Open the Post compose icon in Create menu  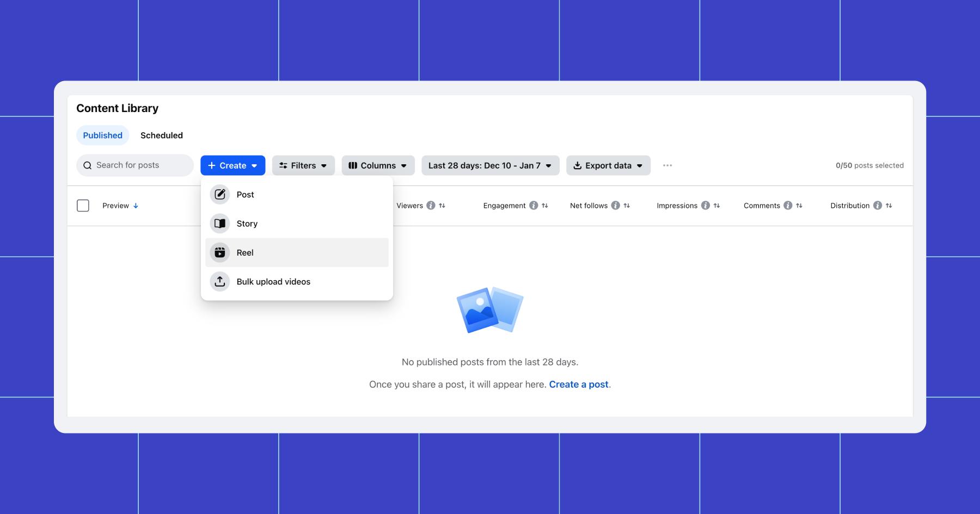click(220, 194)
